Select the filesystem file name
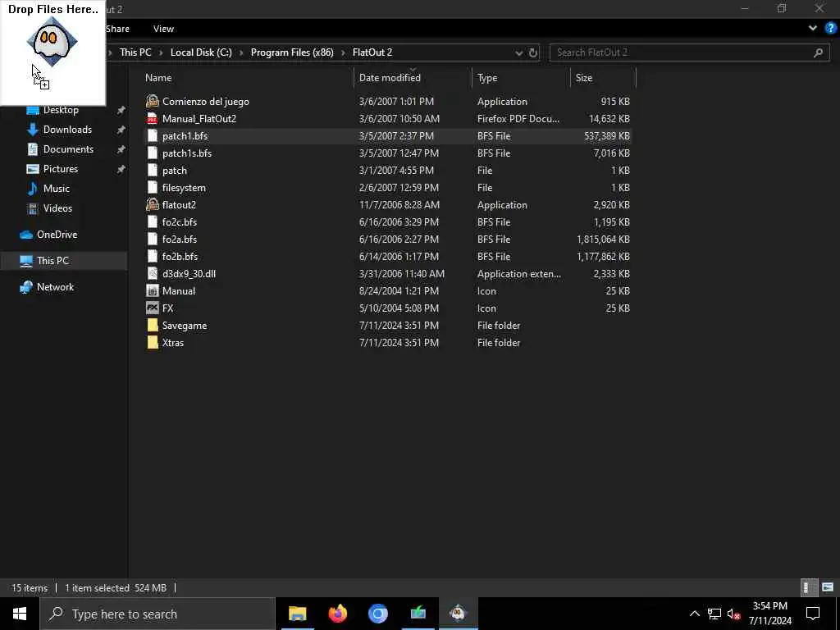840x630 pixels. coord(184,188)
